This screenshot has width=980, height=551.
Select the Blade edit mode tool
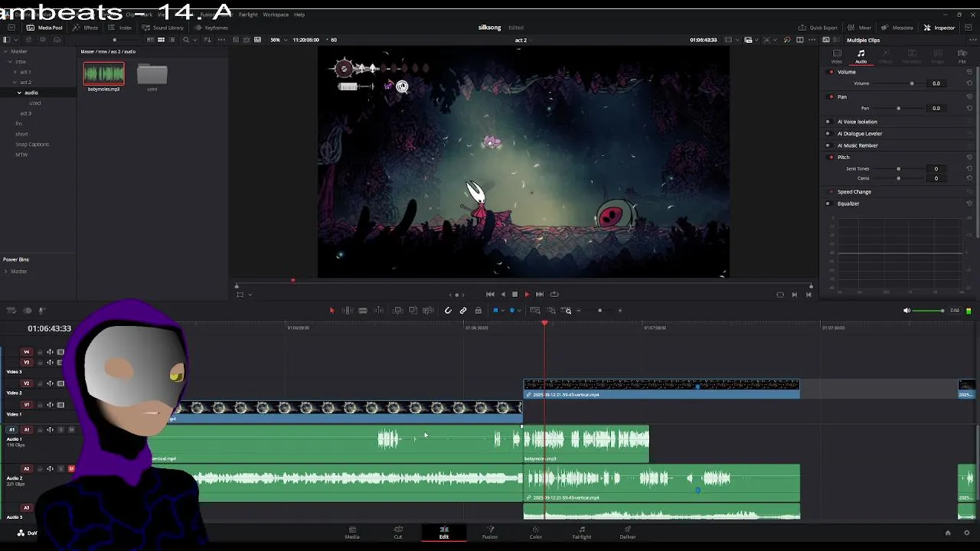363,310
